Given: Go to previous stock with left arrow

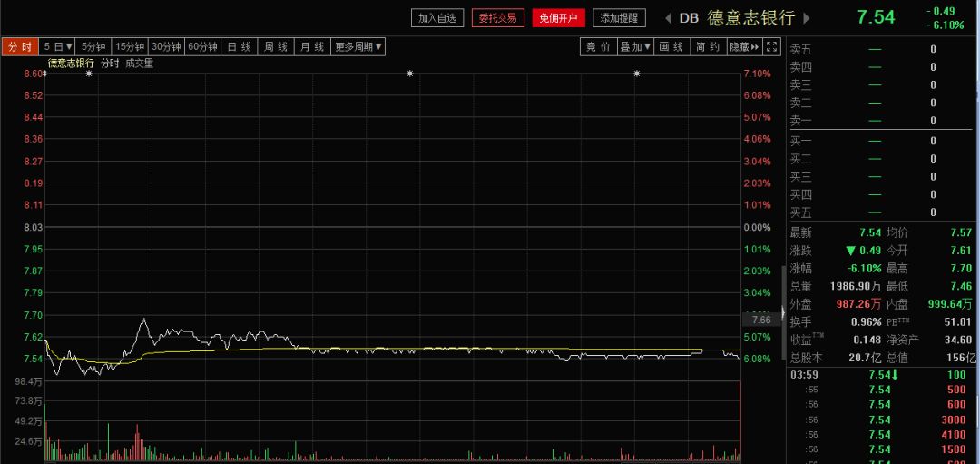Looking at the screenshot, I should 668,18.
